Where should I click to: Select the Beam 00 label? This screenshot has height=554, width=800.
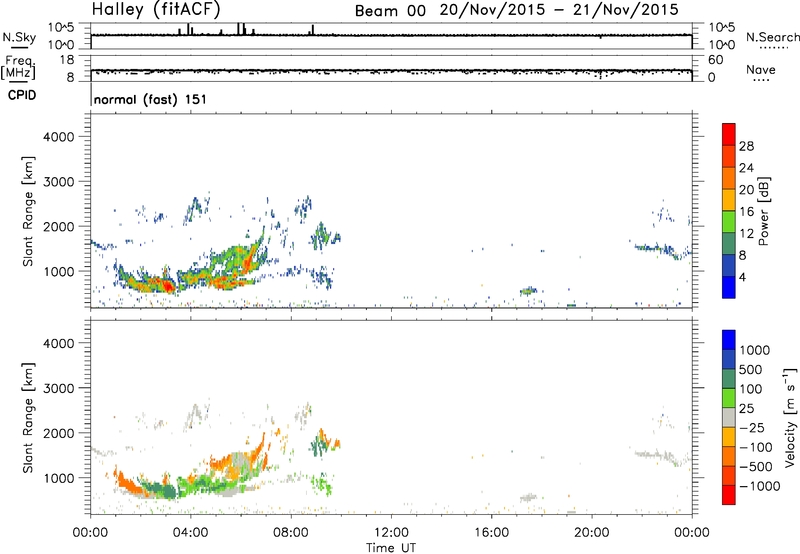(390, 11)
